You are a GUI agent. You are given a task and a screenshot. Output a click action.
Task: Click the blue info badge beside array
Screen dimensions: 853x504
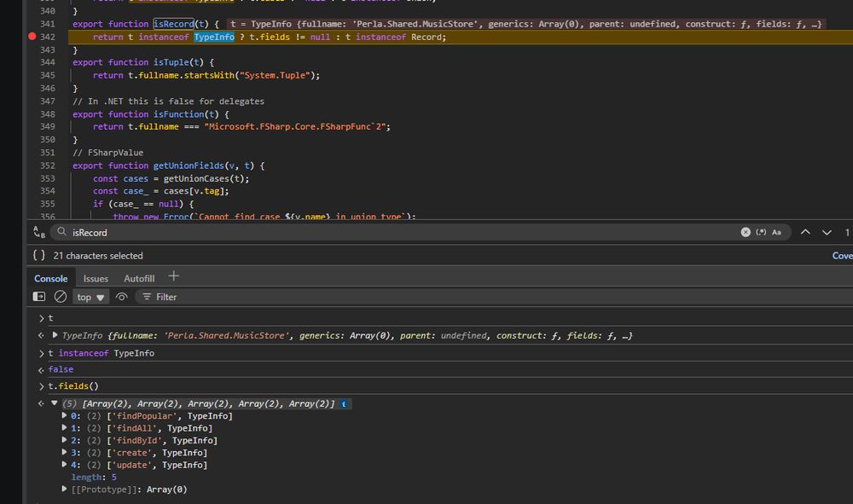343,404
